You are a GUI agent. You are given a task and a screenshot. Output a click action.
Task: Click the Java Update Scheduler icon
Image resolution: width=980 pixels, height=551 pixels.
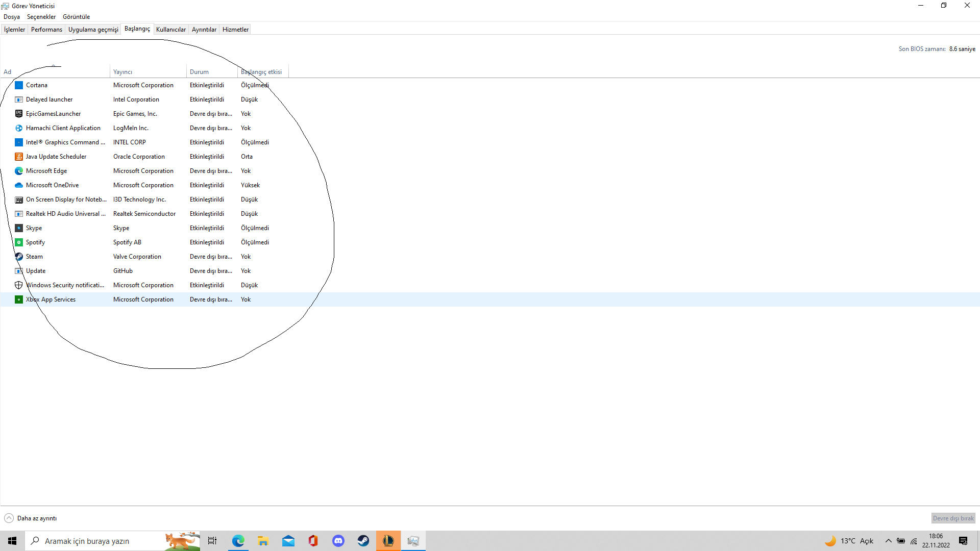click(x=19, y=157)
